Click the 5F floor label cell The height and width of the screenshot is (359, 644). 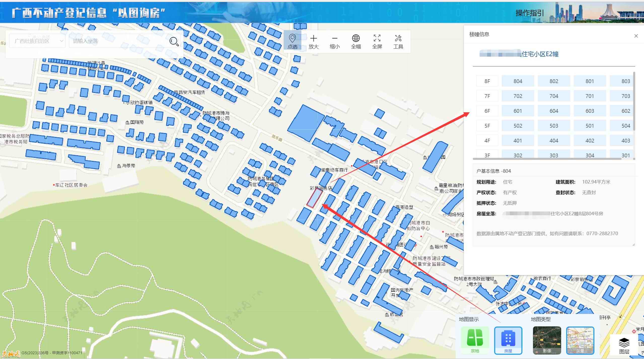(x=487, y=126)
